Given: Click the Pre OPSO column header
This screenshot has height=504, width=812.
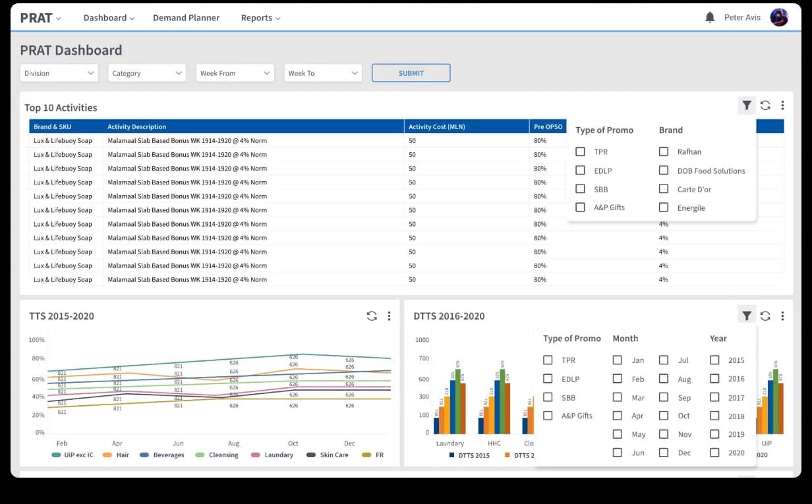Looking at the screenshot, I should click(x=548, y=126).
